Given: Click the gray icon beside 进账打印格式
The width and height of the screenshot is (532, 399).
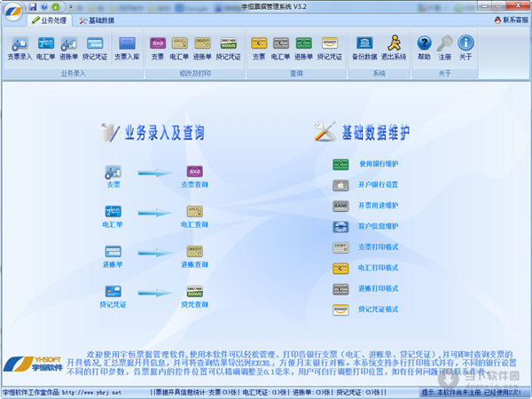Looking at the screenshot, I should click(340, 289).
